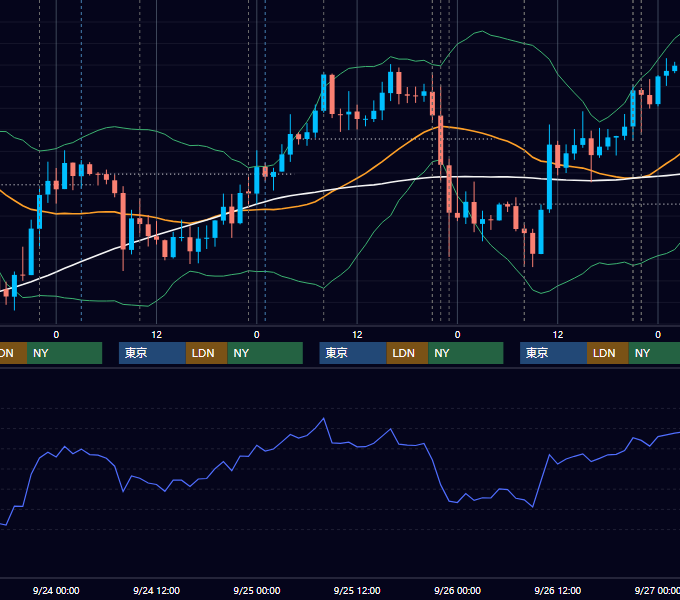
Task: Click the 9/26 12:00 date label
Action: [558, 590]
